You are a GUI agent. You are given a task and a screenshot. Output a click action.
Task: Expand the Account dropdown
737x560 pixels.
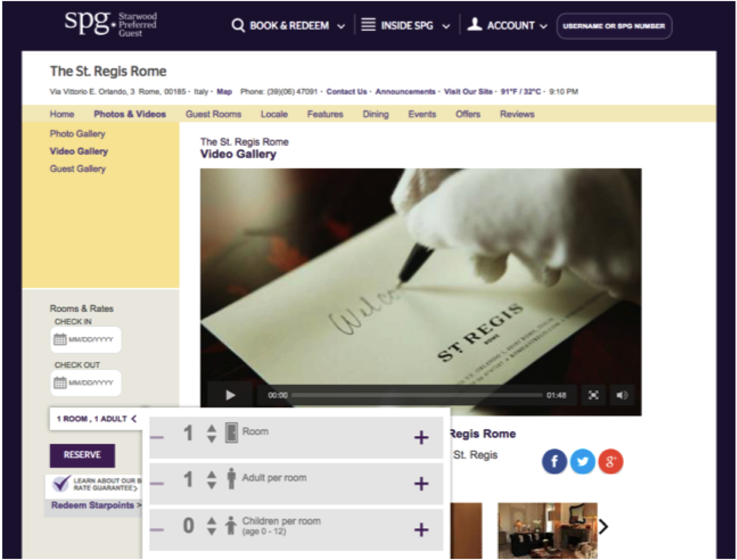point(543,26)
